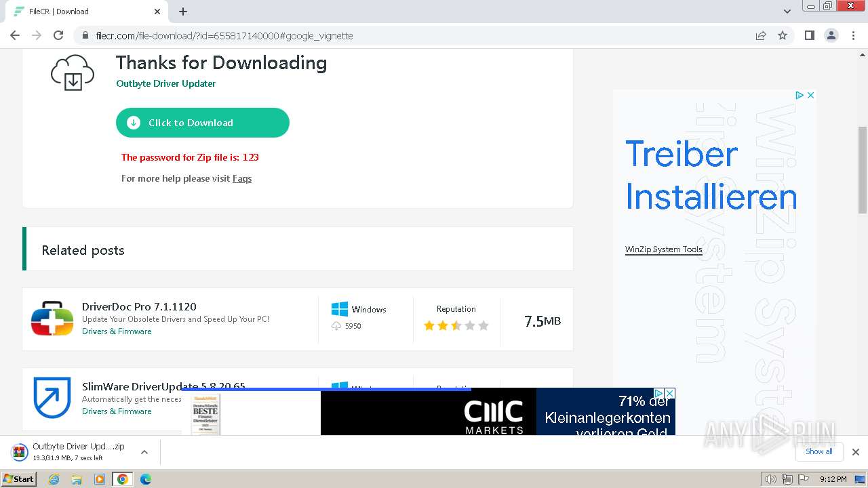Click the 7.5MB file size text
This screenshot has height=488, width=868.
pyautogui.click(x=542, y=321)
